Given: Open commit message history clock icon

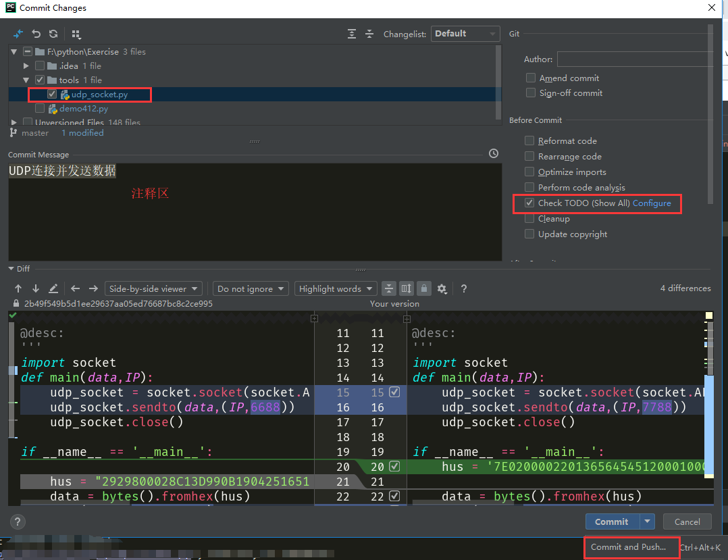Looking at the screenshot, I should [x=494, y=154].
